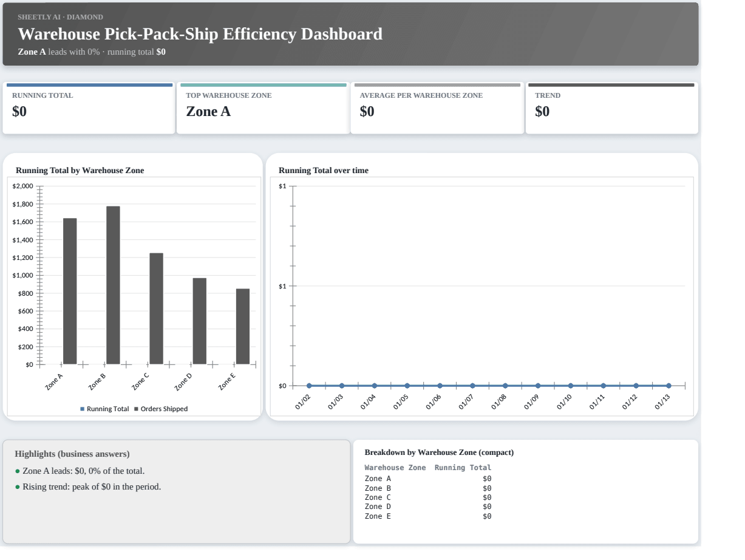The image size is (745, 560).
Task: Click the Zone E bar in chart
Action: tap(243, 326)
